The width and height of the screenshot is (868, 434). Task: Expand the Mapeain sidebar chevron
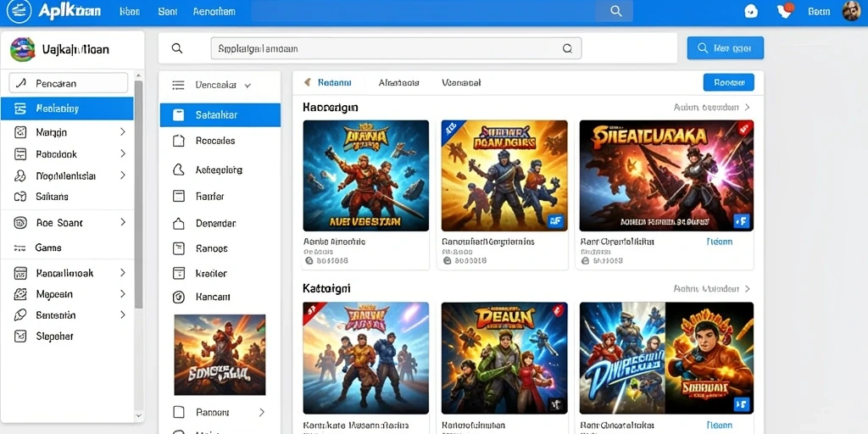click(123, 294)
